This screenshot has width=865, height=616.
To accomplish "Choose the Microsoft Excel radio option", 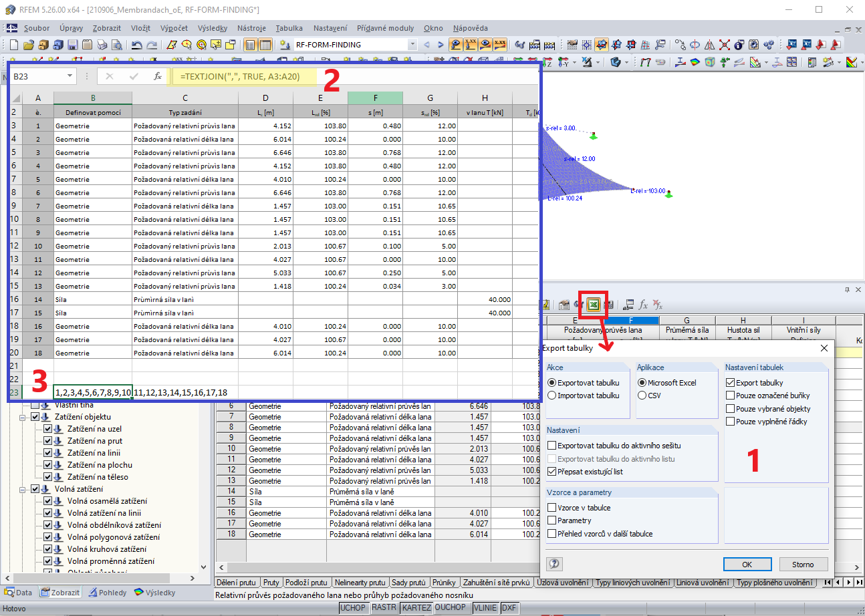I will coord(642,383).
